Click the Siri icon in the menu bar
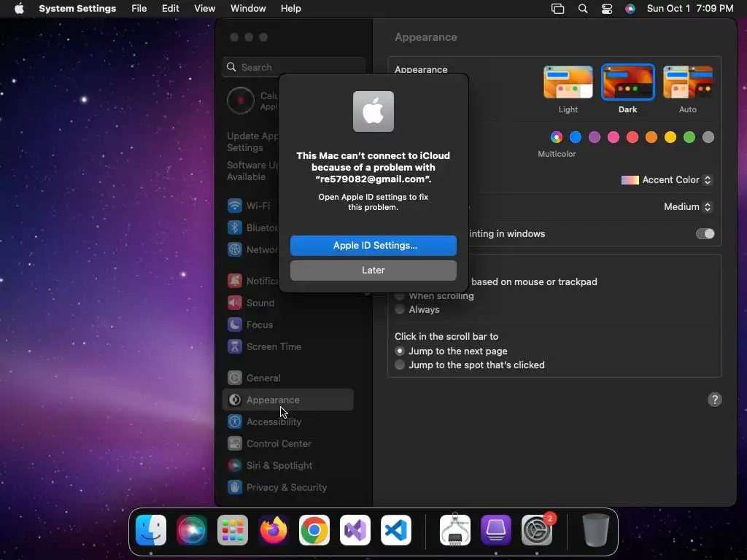Viewport: 747px width, 560px height. point(630,9)
